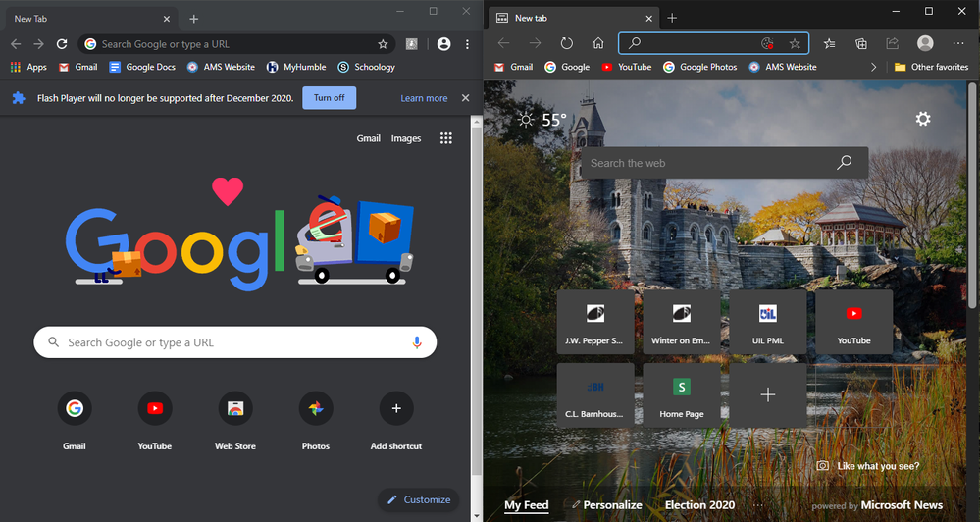Click tracking prevention icon in Edge address bar
Screen dimensions: 980x522
coord(767,43)
